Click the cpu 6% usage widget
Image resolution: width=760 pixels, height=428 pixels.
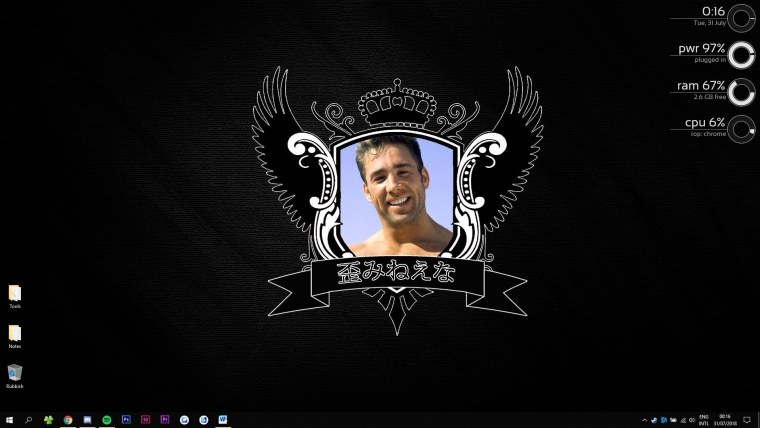718,126
